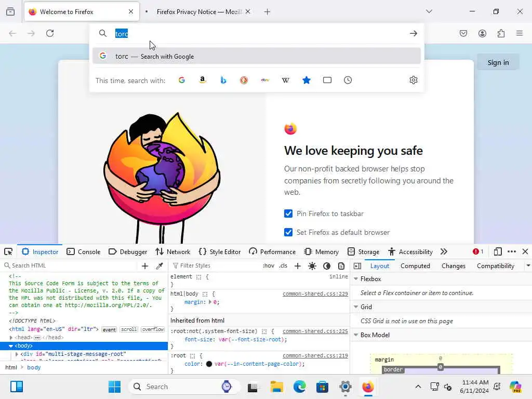Search this time with Amazon
532x399 pixels.
[203, 80]
